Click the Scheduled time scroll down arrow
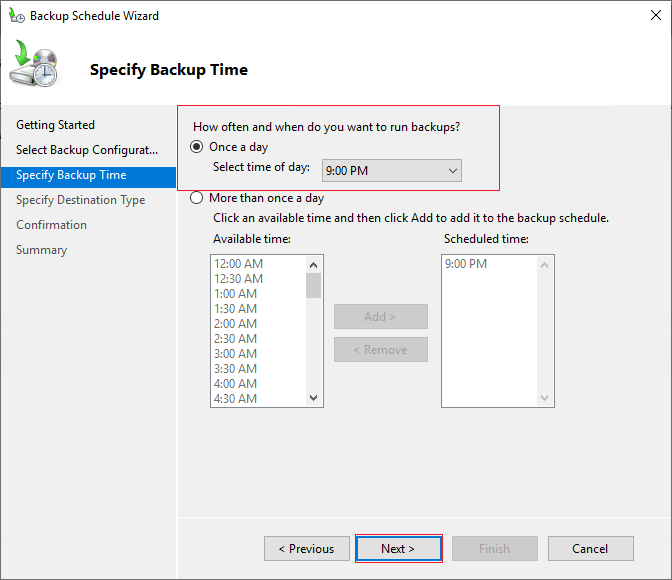This screenshot has height=580, width=672. pyautogui.click(x=544, y=398)
